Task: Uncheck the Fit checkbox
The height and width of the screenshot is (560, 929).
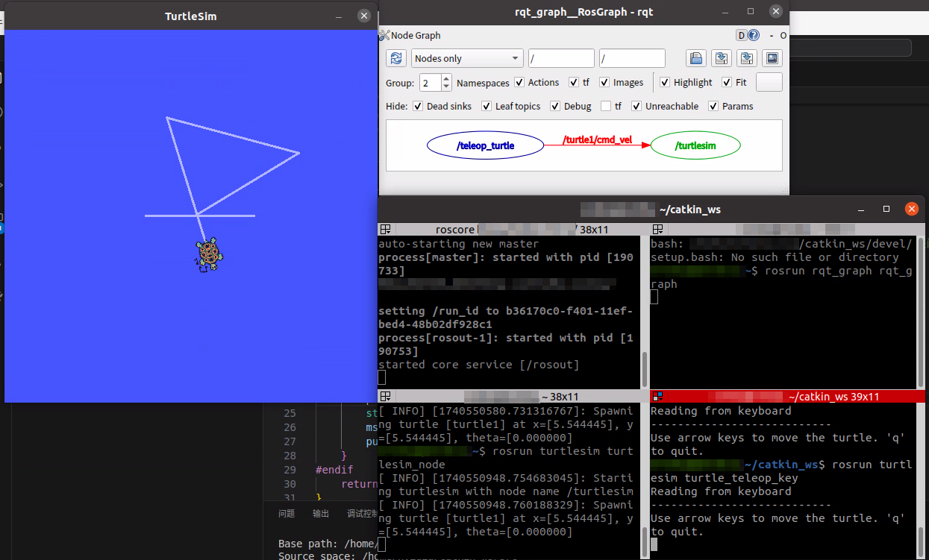Action: point(727,83)
